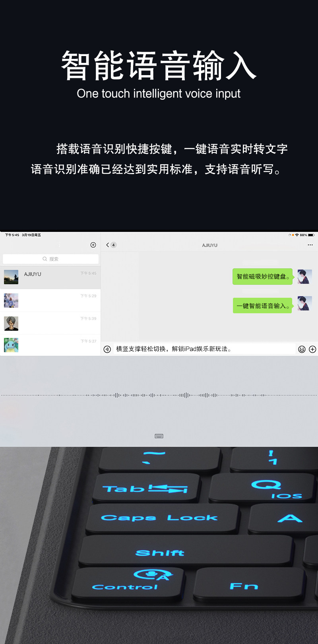Open the conversation timestamped 下午5:29
The image size is (318, 644).
(x=50, y=301)
